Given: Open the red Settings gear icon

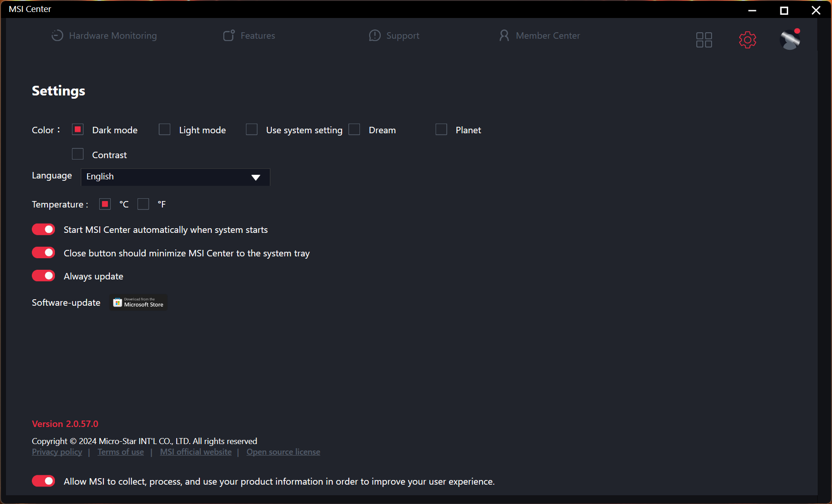Looking at the screenshot, I should click(x=747, y=40).
